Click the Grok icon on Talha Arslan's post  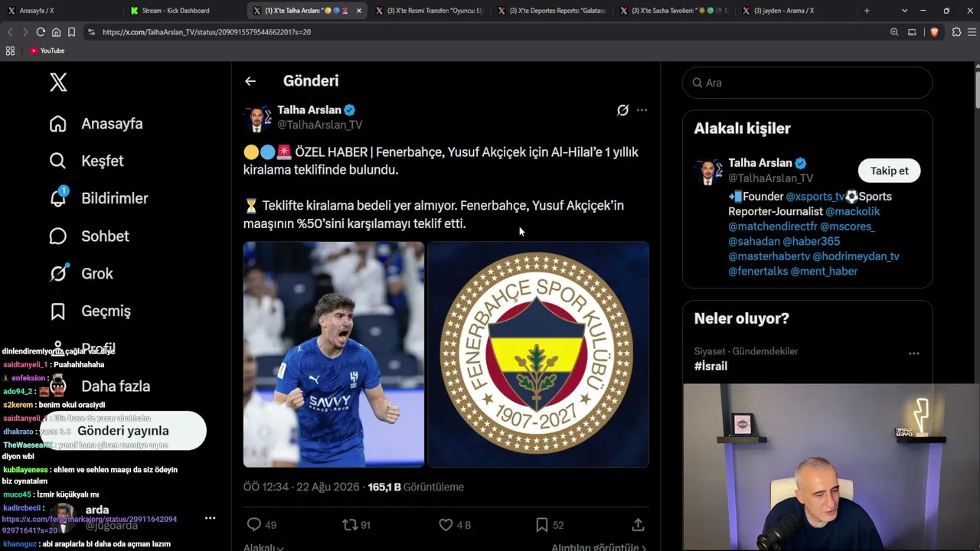pyautogui.click(x=622, y=110)
